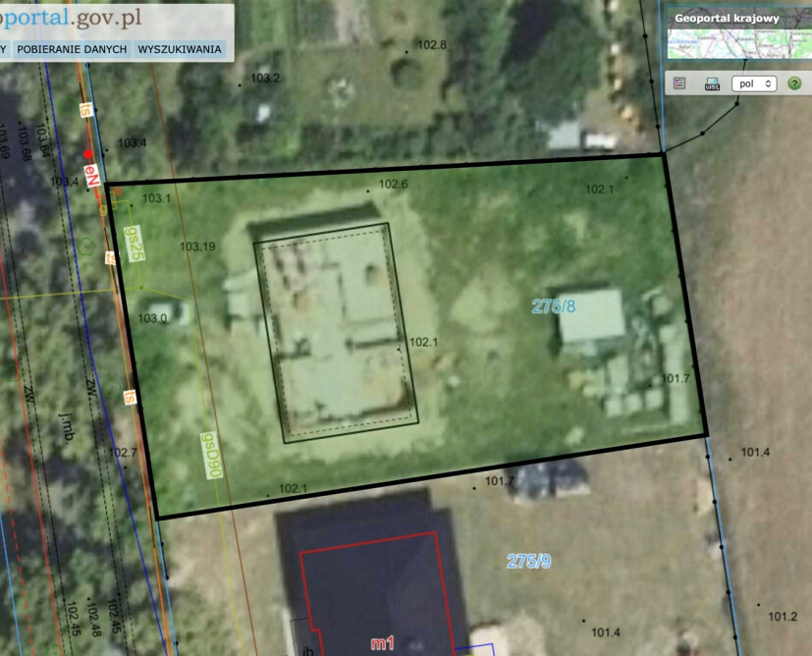
Task: Open the map legend icon
Action: 679,83
